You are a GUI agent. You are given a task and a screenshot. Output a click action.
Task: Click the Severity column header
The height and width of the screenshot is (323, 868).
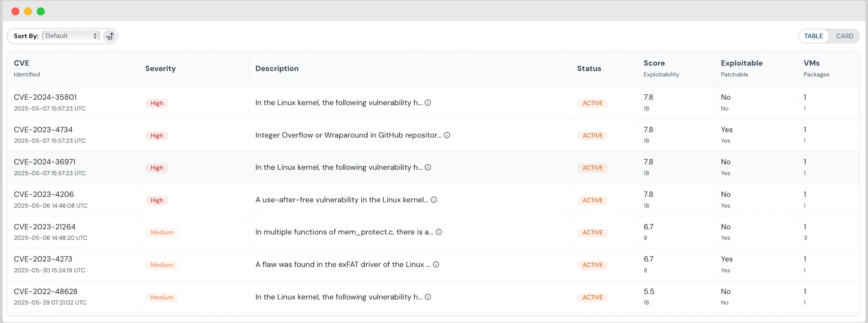tap(160, 68)
